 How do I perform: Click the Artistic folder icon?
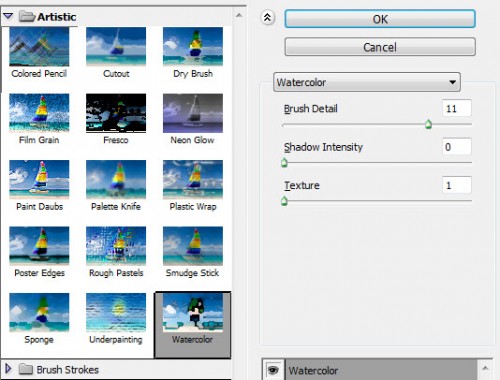click(27, 16)
